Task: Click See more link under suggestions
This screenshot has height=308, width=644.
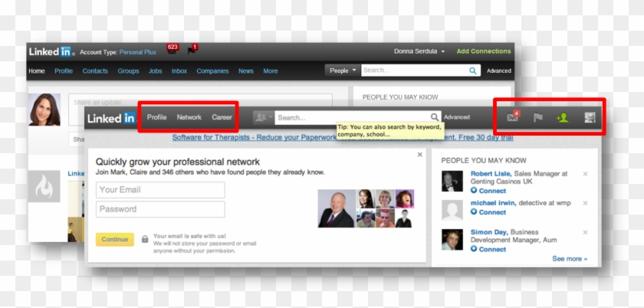Action: click(x=570, y=259)
